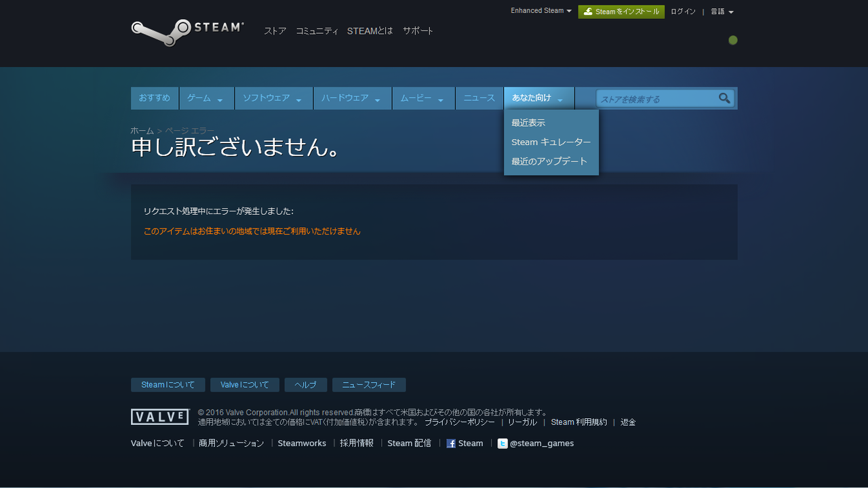Open the 採用情報 footer link
The width and height of the screenshot is (868, 488).
click(357, 443)
